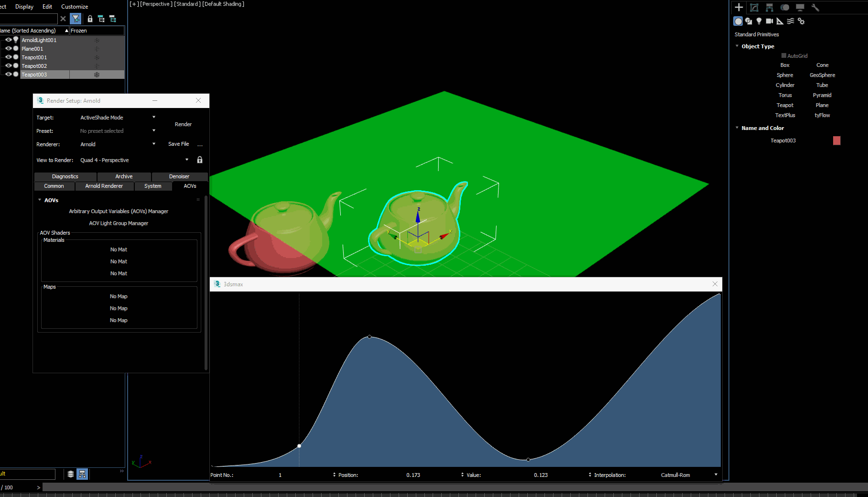Viewport: 868px width, 497px height.
Task: Click the Render button
Action: click(183, 124)
